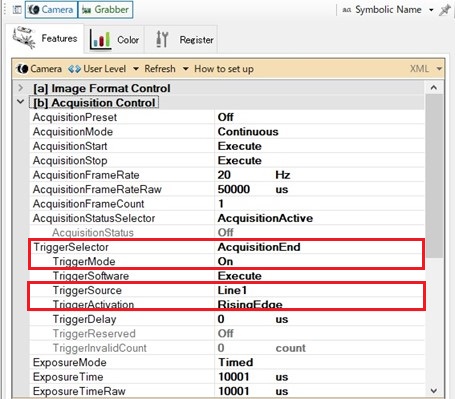
Task: Select the AcquisitionStatusSelector label
Action: (x=94, y=218)
